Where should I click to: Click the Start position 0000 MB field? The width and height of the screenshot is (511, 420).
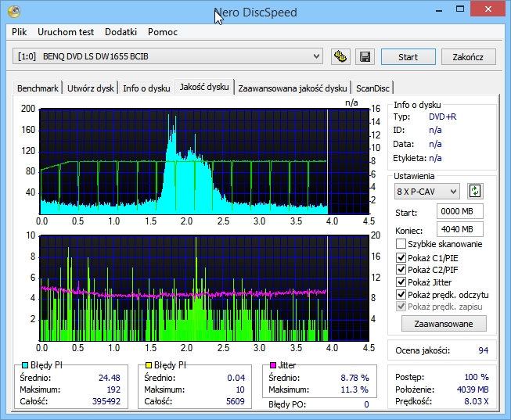pos(460,211)
